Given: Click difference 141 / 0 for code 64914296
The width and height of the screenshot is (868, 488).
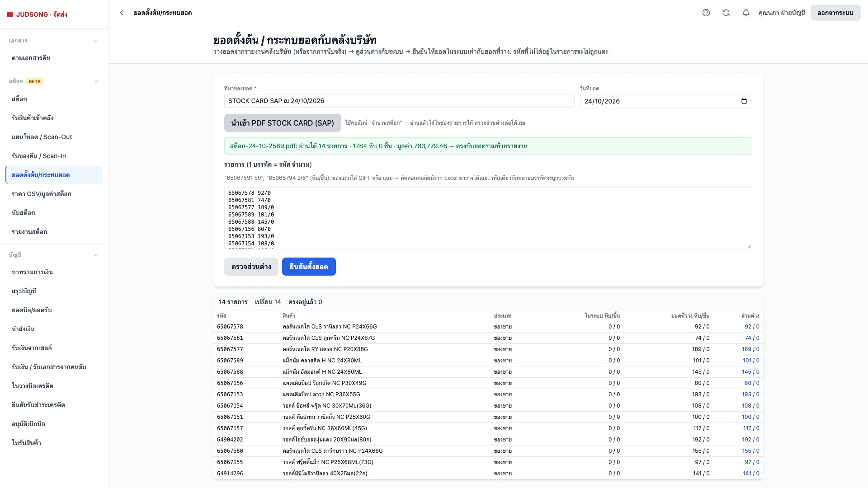Looking at the screenshot, I should click(x=751, y=474).
